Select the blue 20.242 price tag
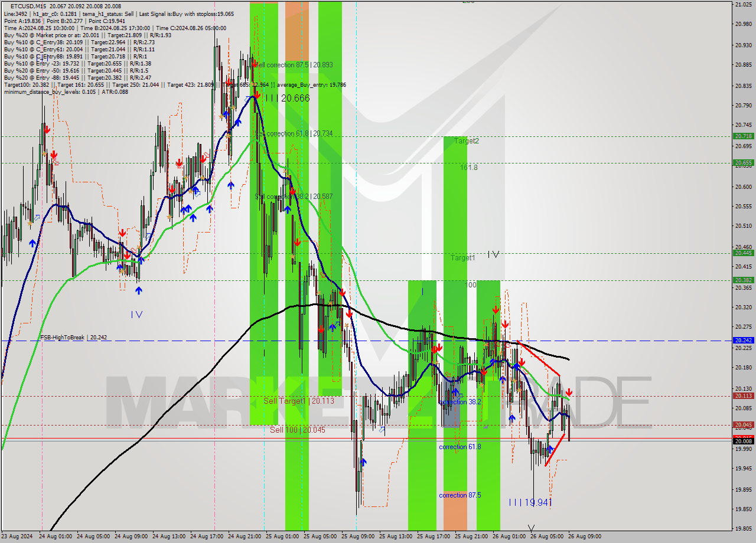The height and width of the screenshot is (543, 756). pyautogui.click(x=743, y=341)
